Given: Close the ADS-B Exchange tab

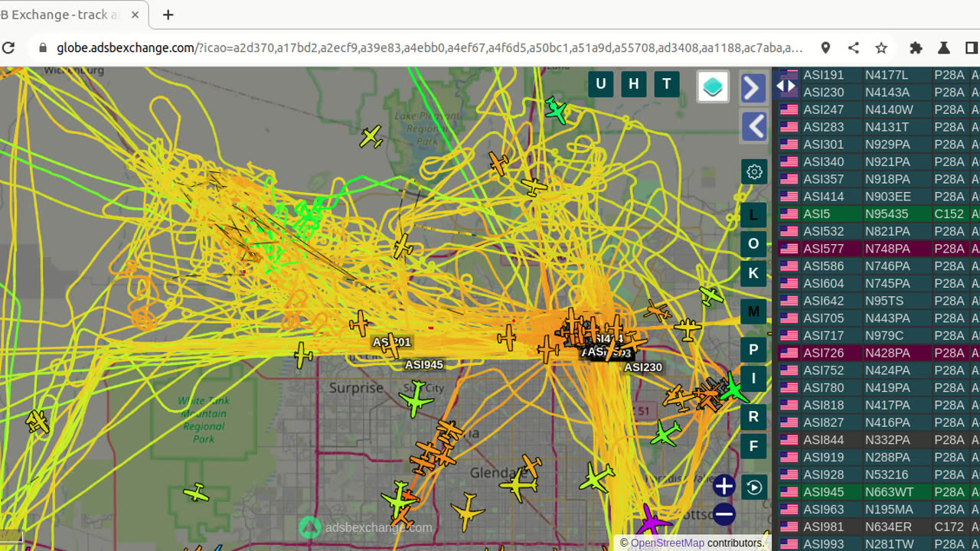Looking at the screenshot, I should 136,15.
